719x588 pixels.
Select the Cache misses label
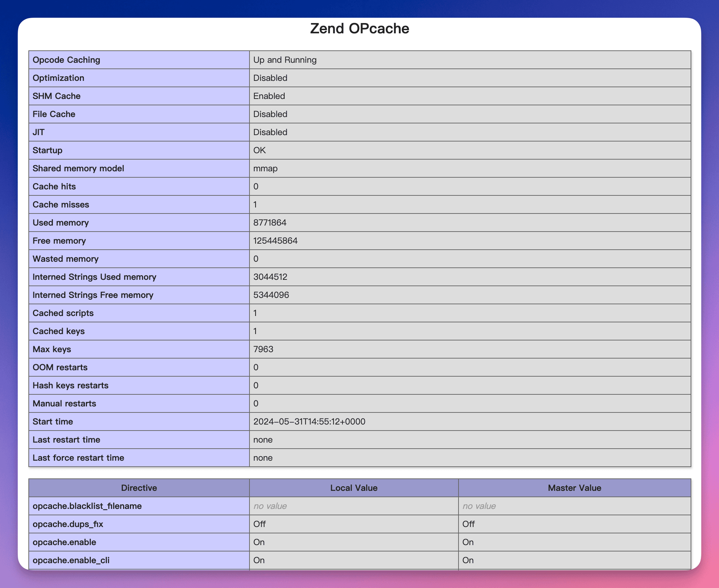click(x=61, y=205)
